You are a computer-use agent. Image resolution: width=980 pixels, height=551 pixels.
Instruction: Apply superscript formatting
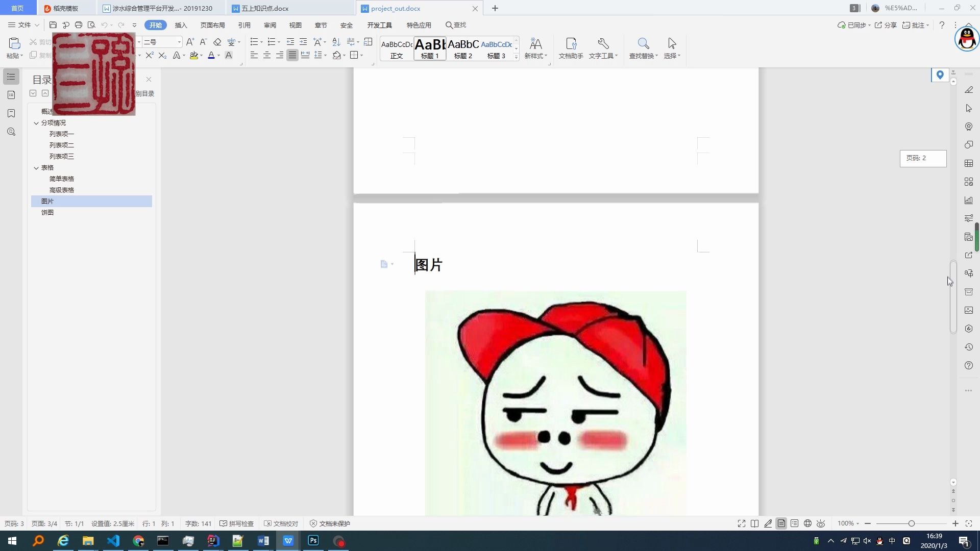point(149,55)
